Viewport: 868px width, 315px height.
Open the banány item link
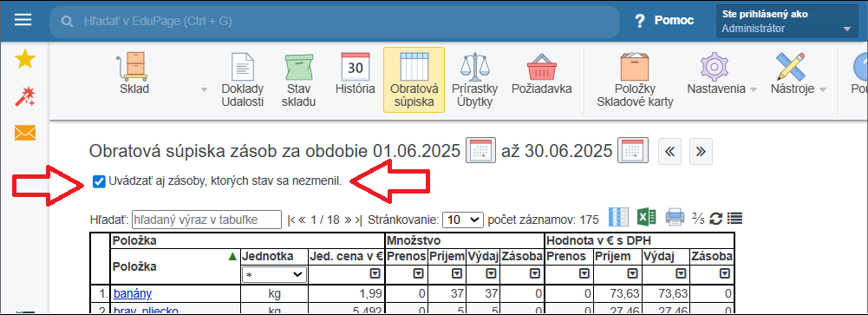point(133,293)
